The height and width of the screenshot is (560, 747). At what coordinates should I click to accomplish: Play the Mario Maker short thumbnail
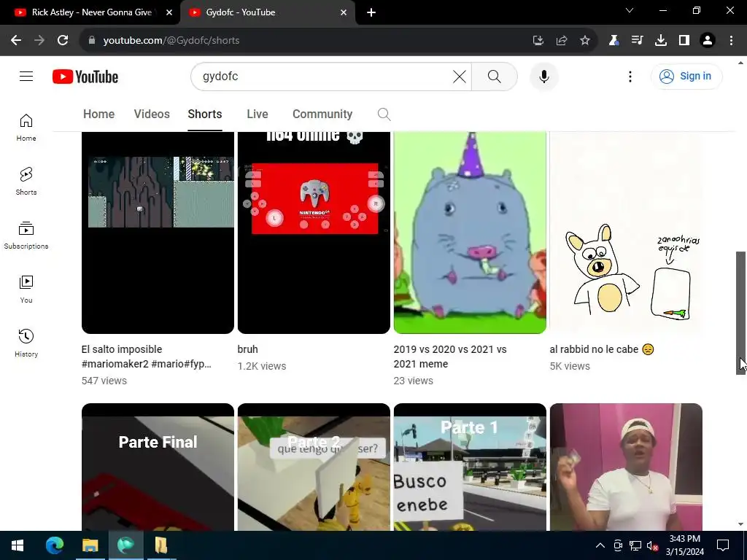tap(158, 233)
